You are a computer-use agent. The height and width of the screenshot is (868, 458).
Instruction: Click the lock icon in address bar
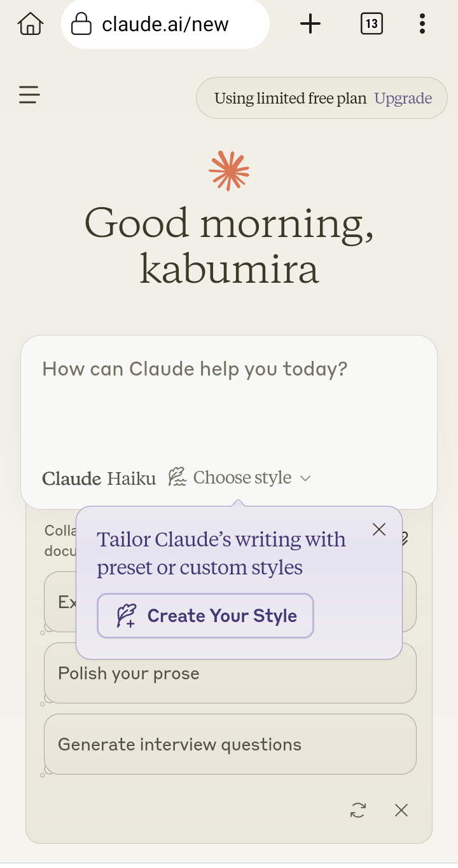tap(81, 25)
